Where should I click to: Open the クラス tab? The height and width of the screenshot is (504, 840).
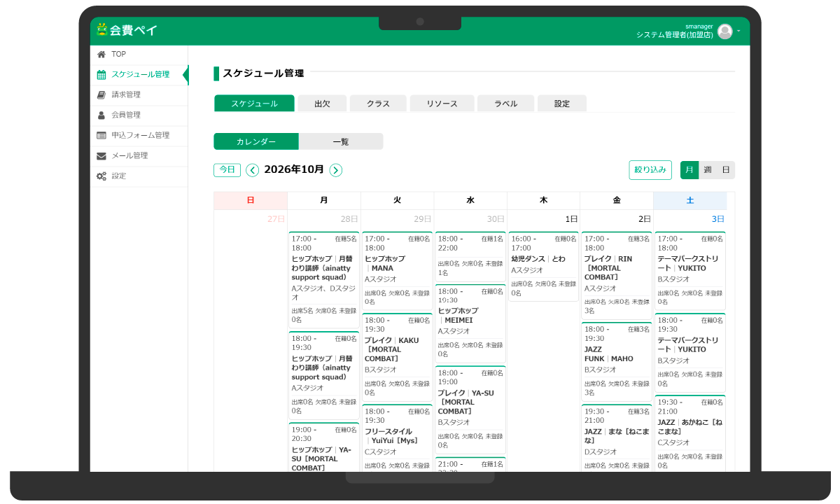click(x=379, y=104)
